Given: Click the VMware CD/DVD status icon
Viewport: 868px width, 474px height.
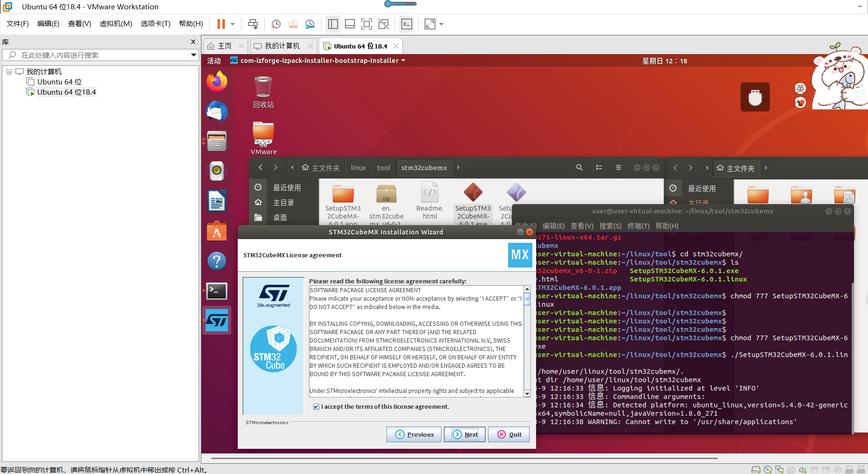Looking at the screenshot, I should pyautogui.click(x=767, y=470).
